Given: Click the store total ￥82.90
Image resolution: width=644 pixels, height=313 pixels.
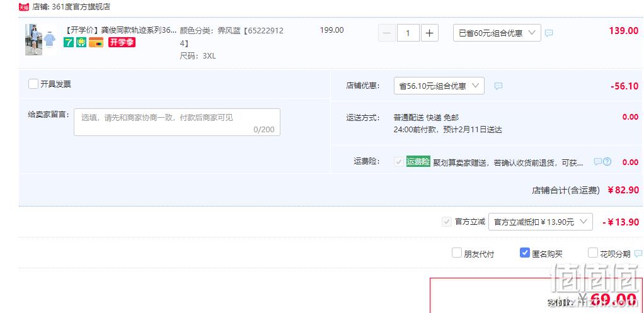Looking at the screenshot, I should pyautogui.click(x=623, y=190).
